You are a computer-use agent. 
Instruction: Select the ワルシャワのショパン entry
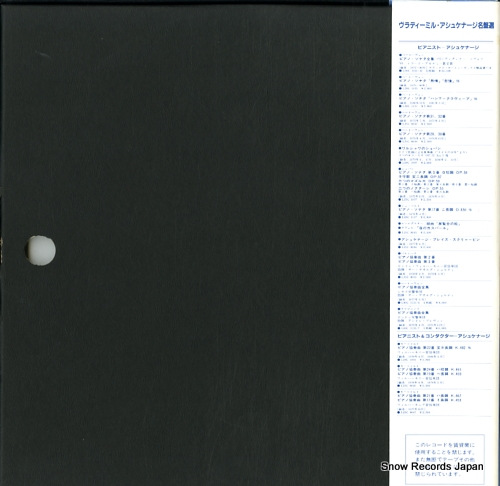[x=421, y=148]
